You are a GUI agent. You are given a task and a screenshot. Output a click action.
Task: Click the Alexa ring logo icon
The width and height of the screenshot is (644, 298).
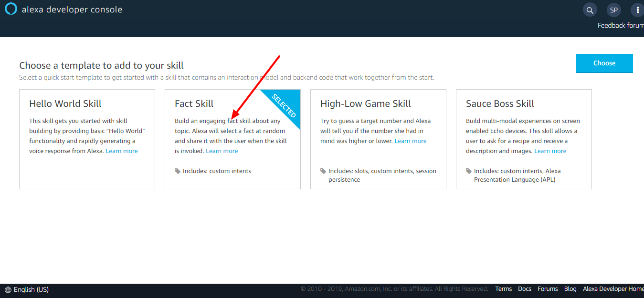[11, 9]
